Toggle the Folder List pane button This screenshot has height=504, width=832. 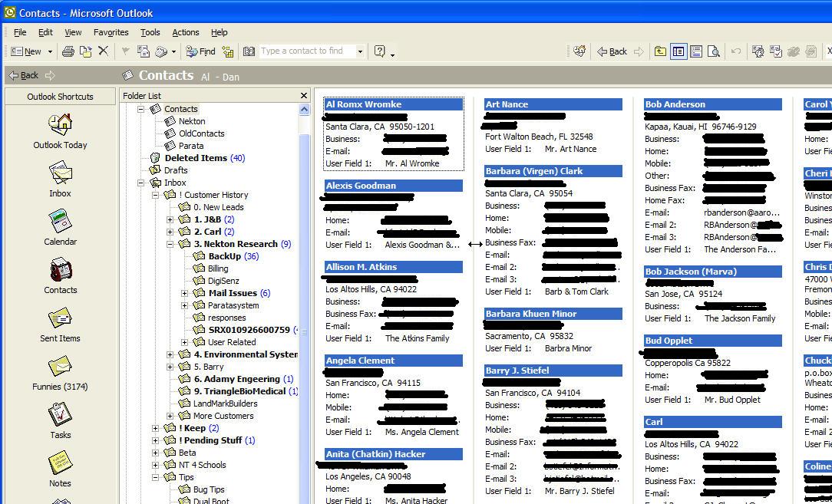pos(678,51)
